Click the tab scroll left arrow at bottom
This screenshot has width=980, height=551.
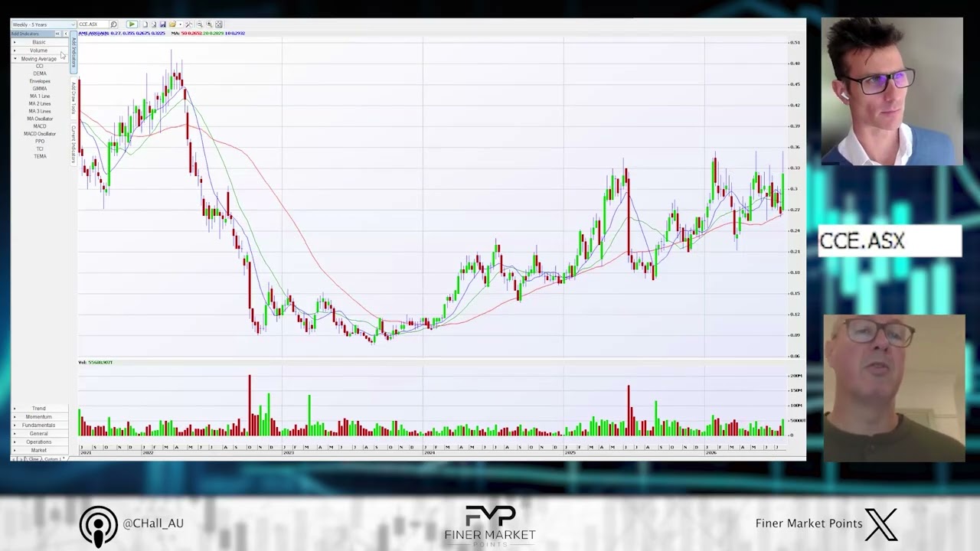point(14,458)
